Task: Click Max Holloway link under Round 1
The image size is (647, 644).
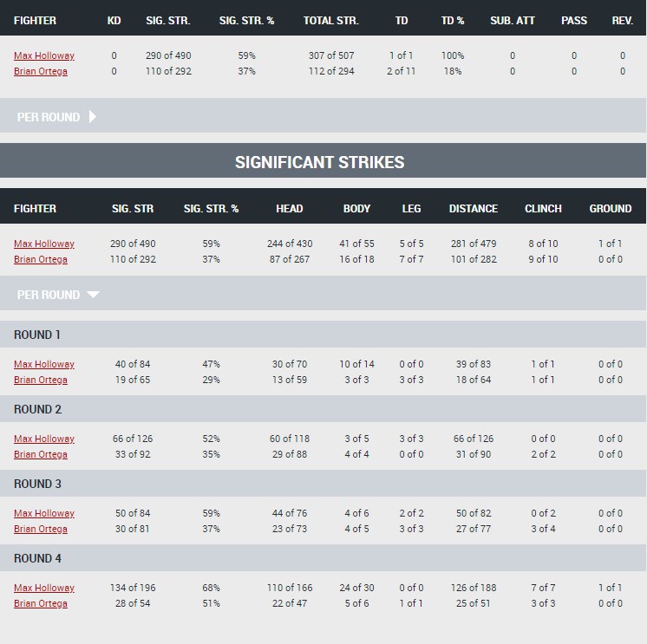Action: click(44, 364)
